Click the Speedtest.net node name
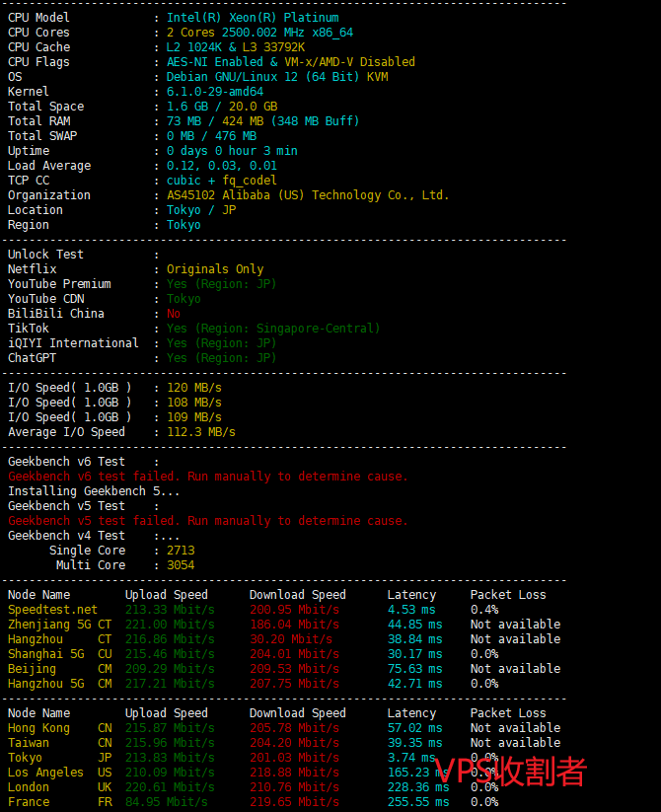 click(x=52, y=610)
